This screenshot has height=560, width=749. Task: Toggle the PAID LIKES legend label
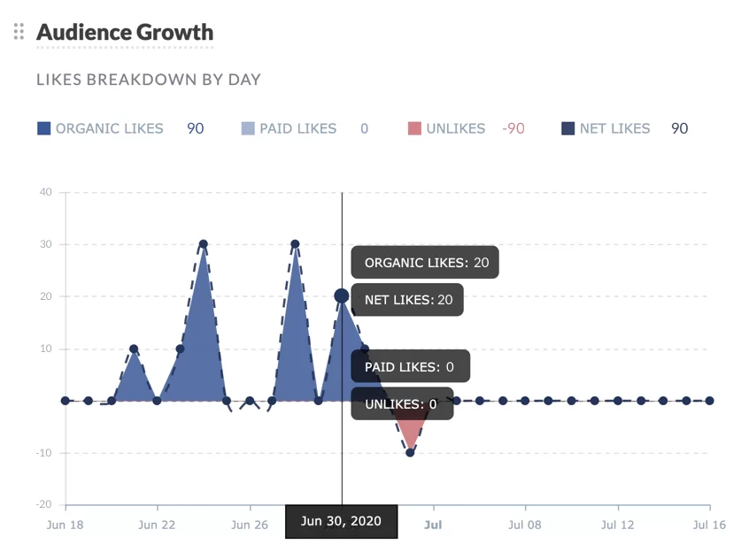297,128
